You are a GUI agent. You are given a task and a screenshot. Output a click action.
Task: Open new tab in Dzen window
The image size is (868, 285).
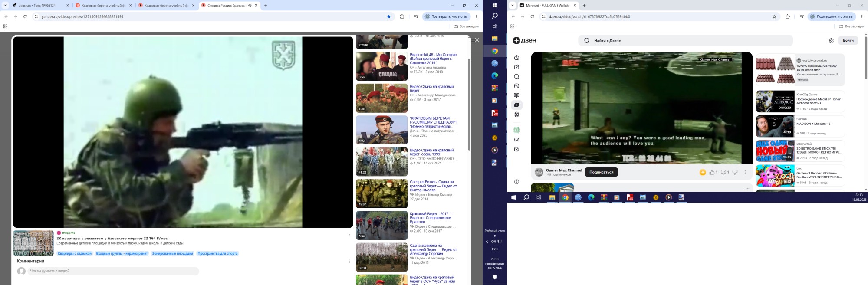click(x=584, y=5)
